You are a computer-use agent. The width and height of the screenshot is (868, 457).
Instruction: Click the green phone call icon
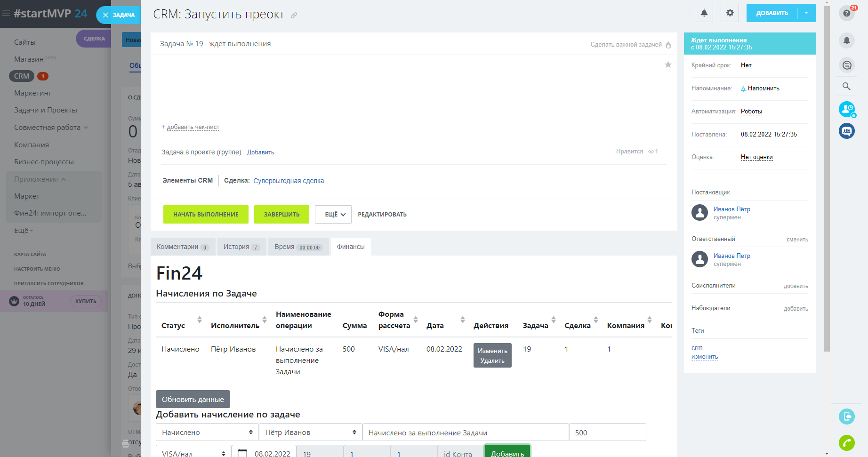click(846, 443)
